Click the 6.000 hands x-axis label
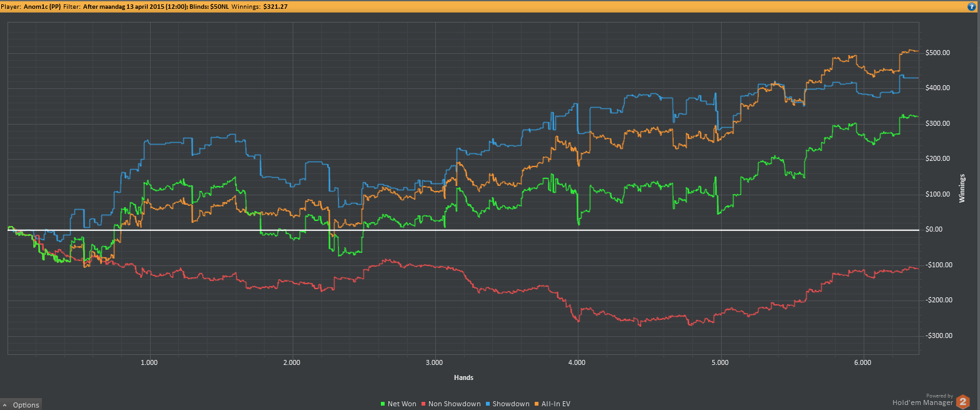 (x=862, y=363)
